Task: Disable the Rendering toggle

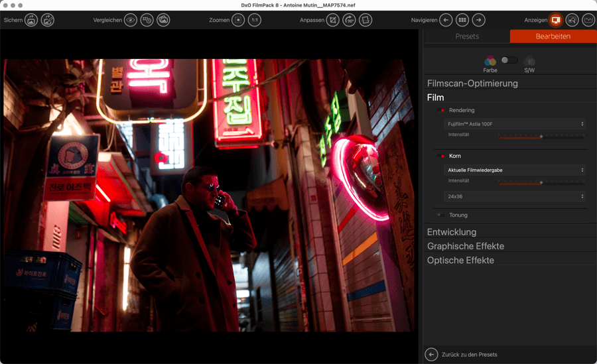Action: pyautogui.click(x=441, y=111)
